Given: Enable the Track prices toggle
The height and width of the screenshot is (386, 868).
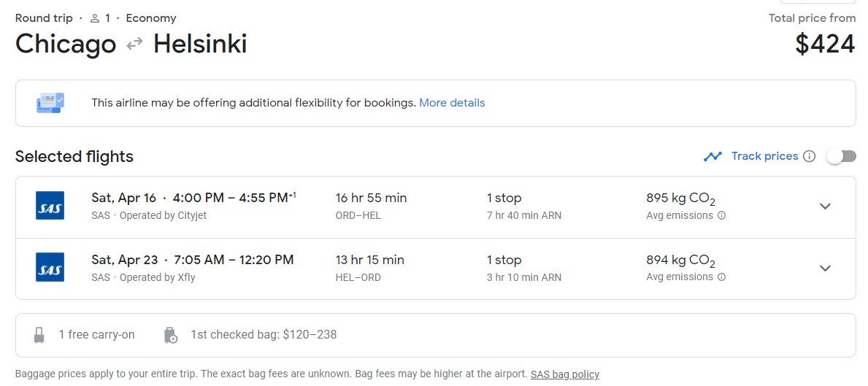Looking at the screenshot, I should (842, 156).
